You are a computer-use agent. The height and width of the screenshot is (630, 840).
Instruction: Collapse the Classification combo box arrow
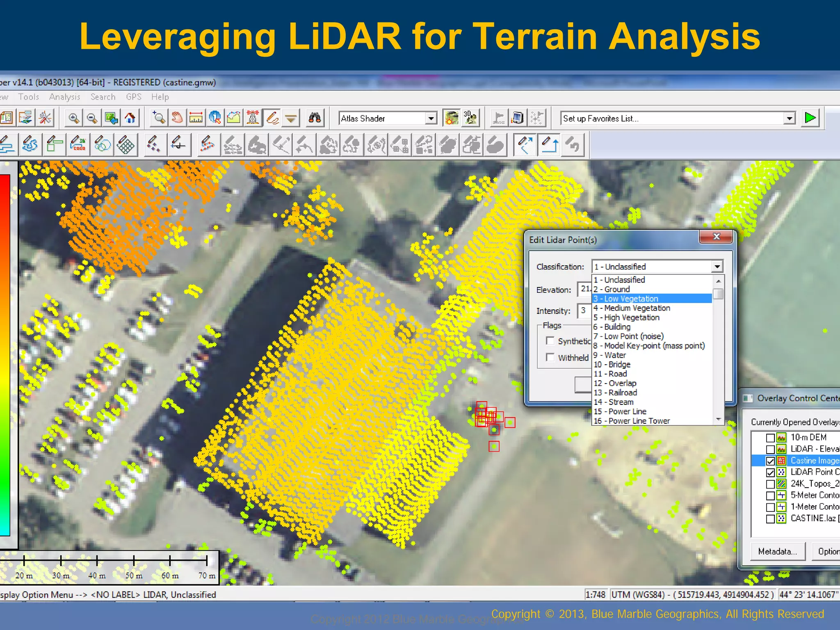717,267
